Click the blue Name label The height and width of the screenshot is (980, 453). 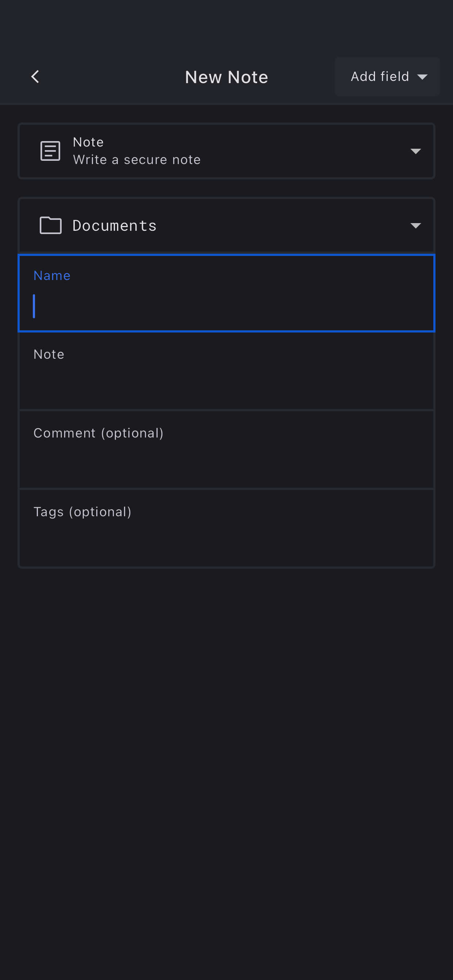point(52,275)
